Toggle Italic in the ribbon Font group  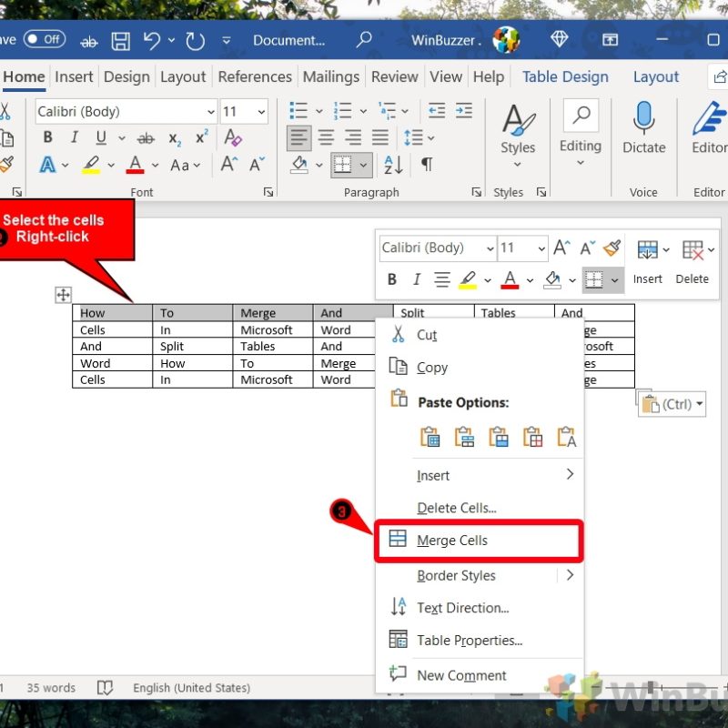74,137
